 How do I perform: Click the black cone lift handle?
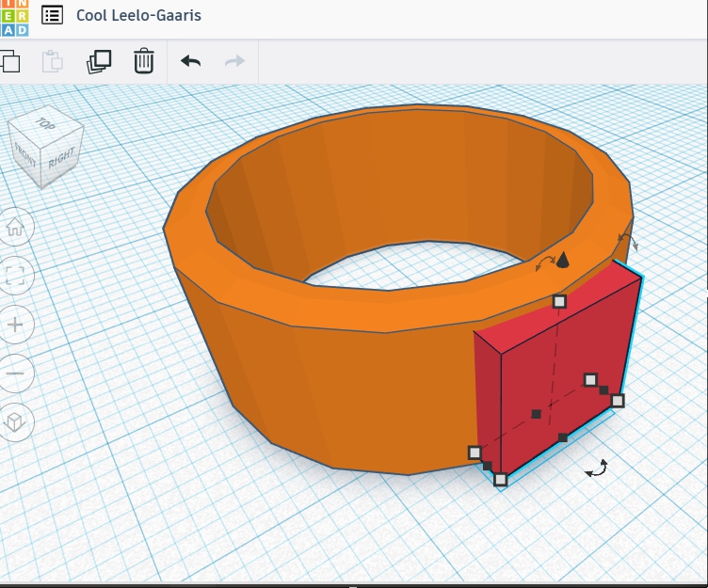pos(562,260)
